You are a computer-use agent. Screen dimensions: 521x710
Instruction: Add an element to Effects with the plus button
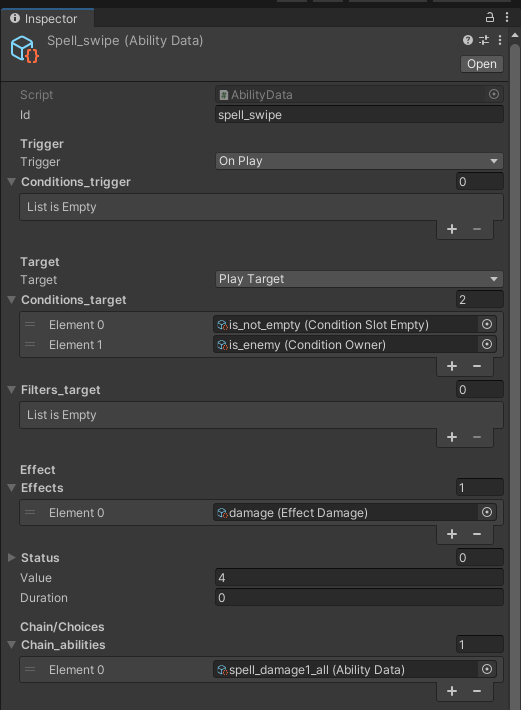coord(452,534)
